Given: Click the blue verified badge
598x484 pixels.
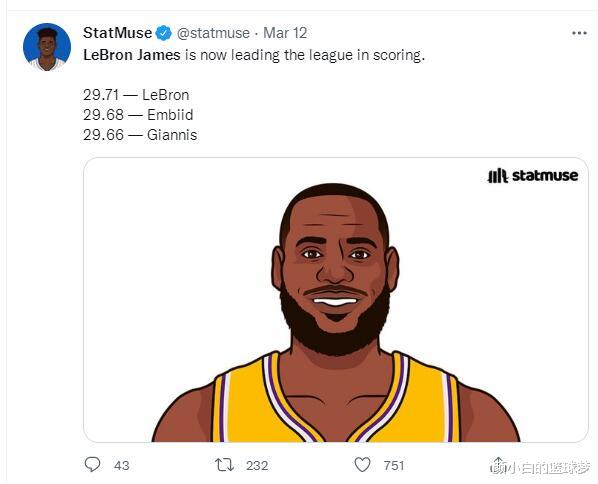Looking at the screenshot, I should coord(164,33).
